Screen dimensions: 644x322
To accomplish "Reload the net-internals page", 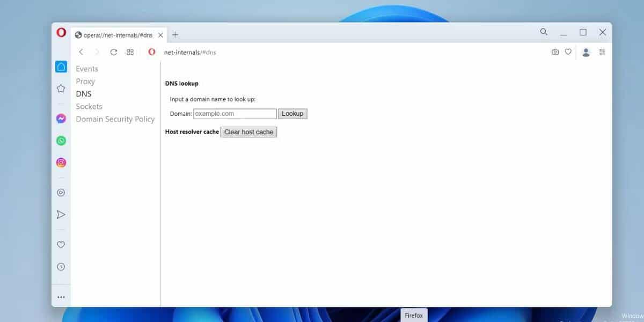I will pyautogui.click(x=114, y=52).
